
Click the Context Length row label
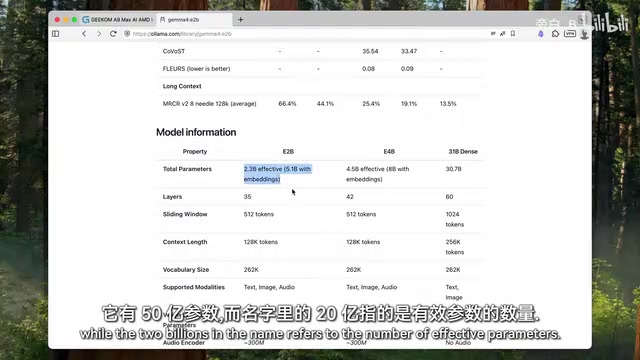click(185, 242)
